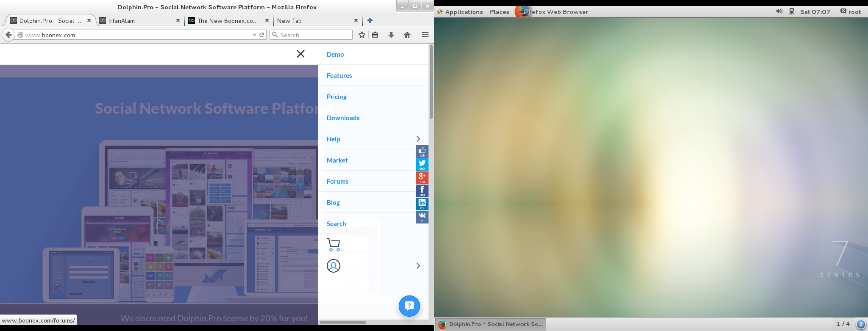Expand the Help submenu arrow
The width and height of the screenshot is (868, 331).
(x=418, y=139)
